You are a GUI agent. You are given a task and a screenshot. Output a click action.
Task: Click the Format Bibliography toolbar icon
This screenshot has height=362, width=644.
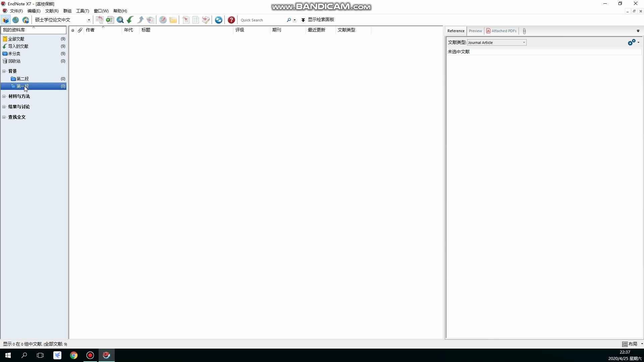tap(196, 20)
